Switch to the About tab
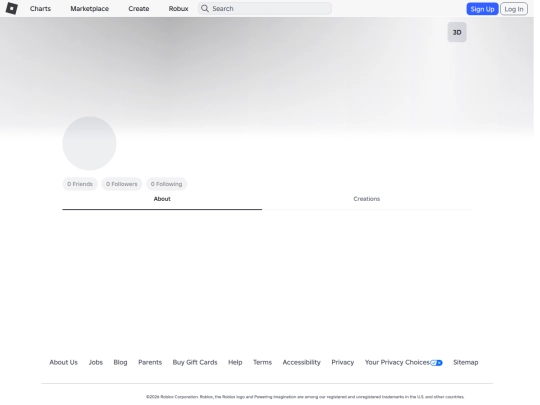540x405 pixels. pos(162,199)
